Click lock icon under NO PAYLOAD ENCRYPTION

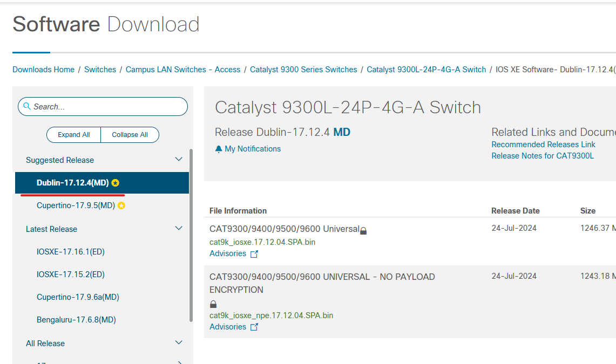point(213,304)
